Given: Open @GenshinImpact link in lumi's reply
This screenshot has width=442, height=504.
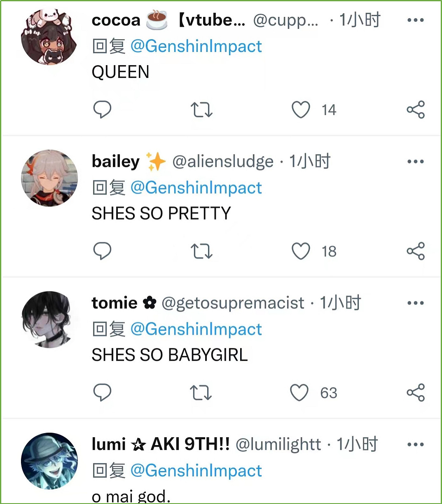Looking at the screenshot, I should pyautogui.click(x=196, y=471).
